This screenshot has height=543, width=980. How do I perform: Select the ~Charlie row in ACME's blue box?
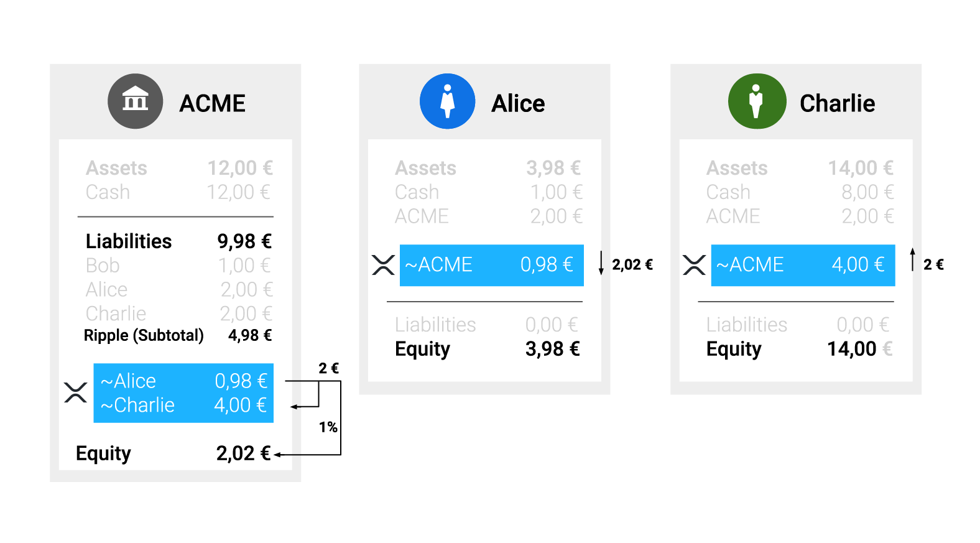pos(183,406)
